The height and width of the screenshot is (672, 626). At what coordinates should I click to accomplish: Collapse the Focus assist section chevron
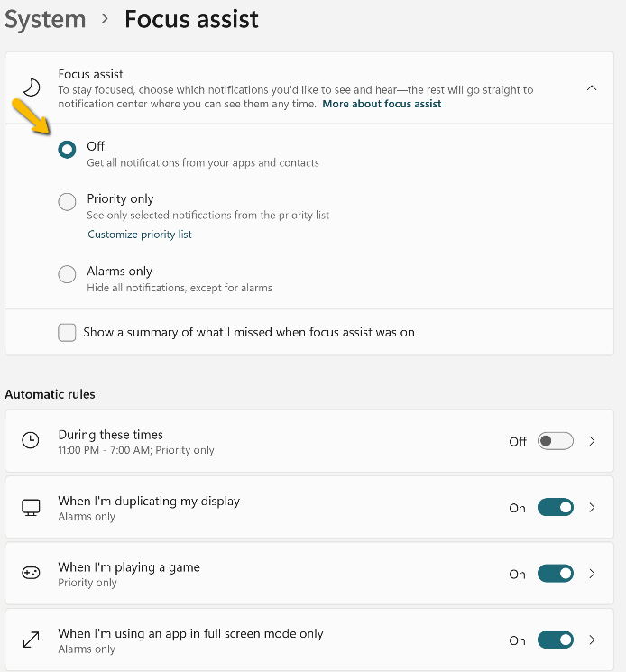coord(592,88)
